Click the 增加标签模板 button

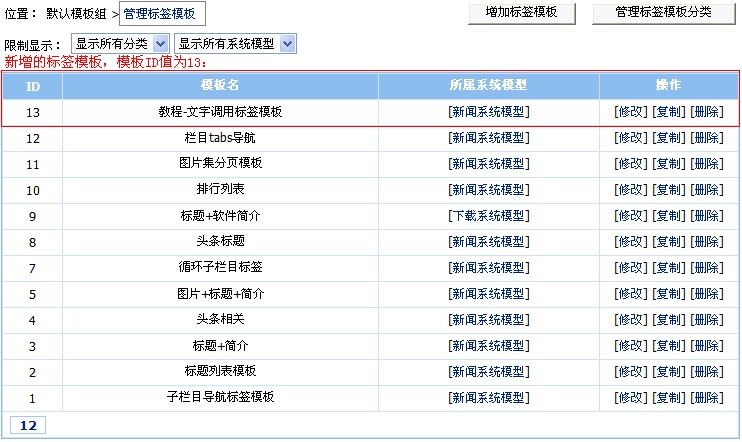pos(527,13)
